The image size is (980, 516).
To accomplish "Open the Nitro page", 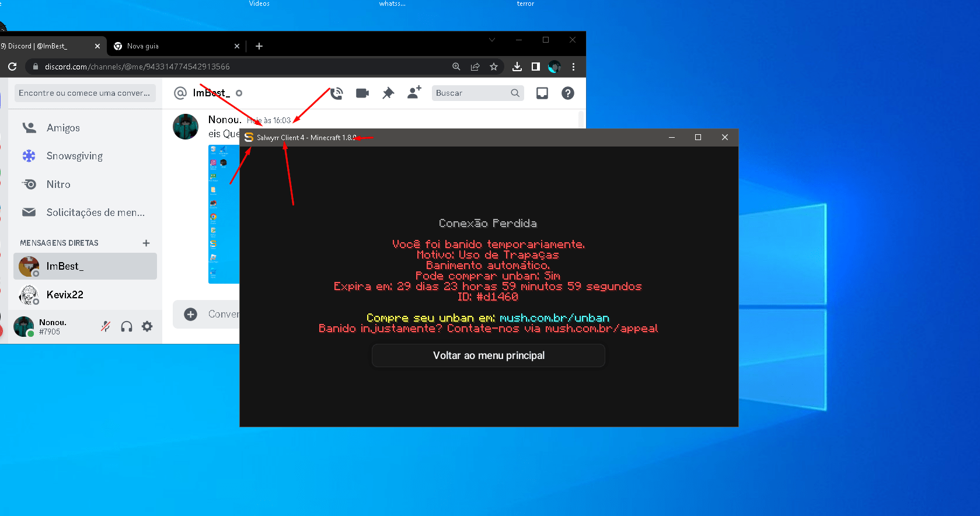I will 85,184.
